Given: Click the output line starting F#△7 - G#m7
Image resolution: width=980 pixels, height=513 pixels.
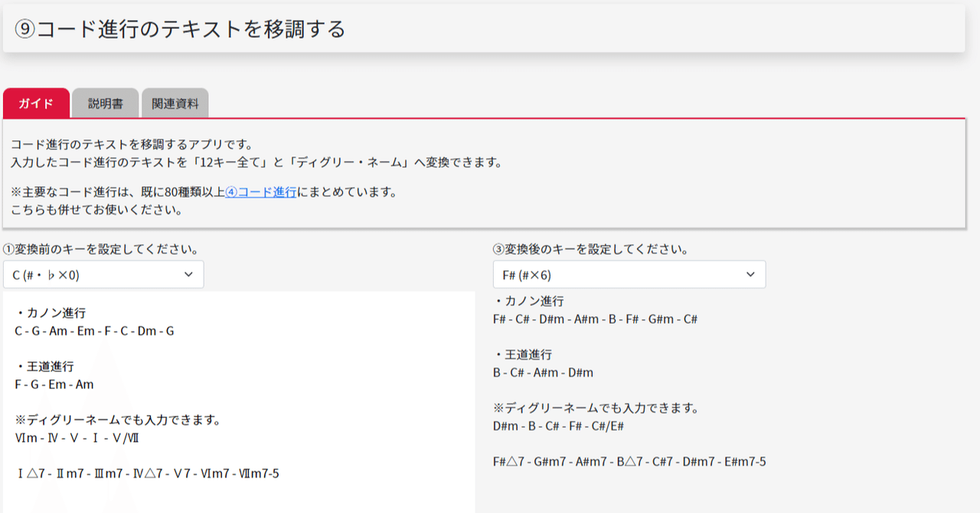Looking at the screenshot, I should pos(630,461).
